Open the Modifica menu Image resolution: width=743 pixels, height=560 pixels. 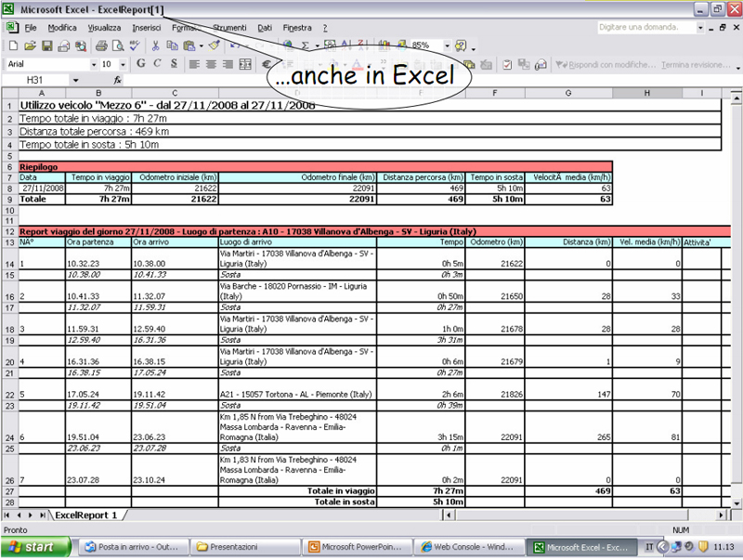pyautogui.click(x=62, y=28)
